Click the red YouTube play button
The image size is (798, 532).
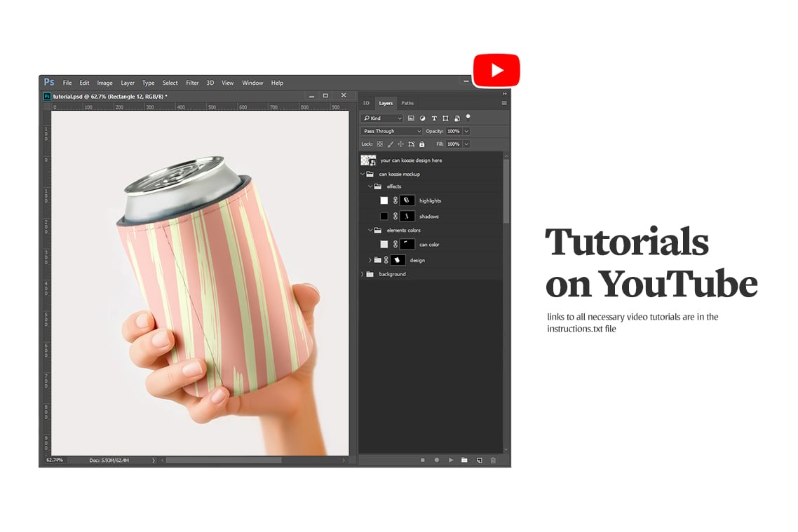coord(496,69)
